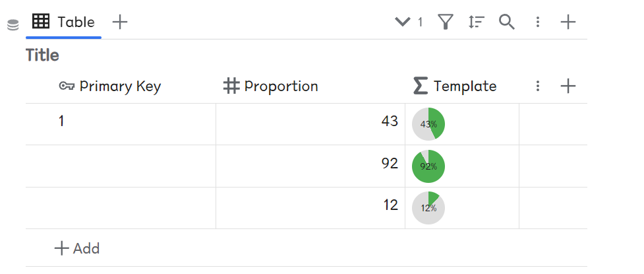Select the Proportion cell containing 92
The image size is (644, 274).
tap(310, 166)
